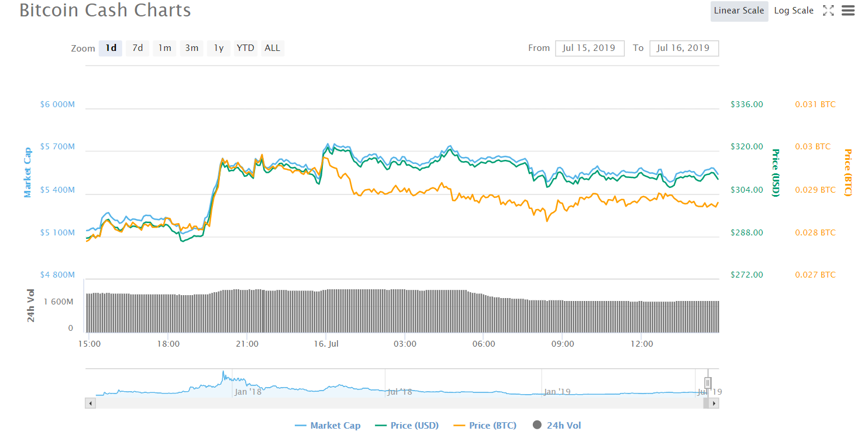The width and height of the screenshot is (868, 438).
Task: Click the 16. Jul date label
Action: [326, 344]
